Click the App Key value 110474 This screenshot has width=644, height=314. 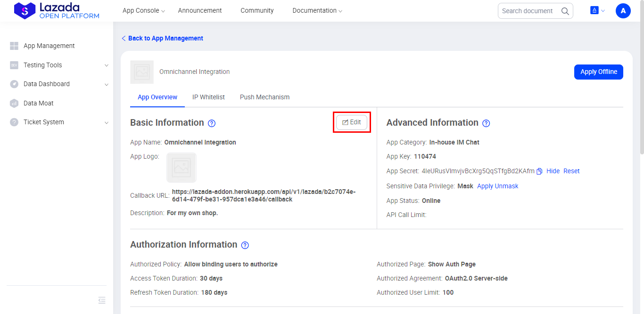(x=425, y=156)
